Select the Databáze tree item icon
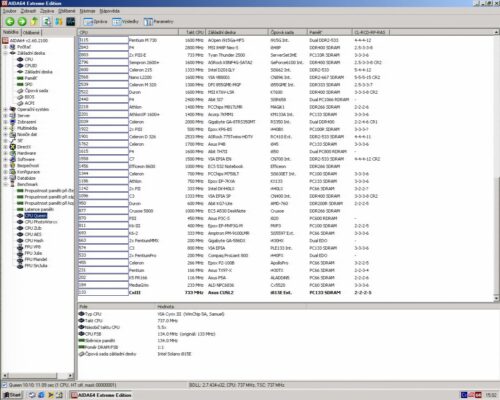The image size is (500, 400). pos(13,178)
